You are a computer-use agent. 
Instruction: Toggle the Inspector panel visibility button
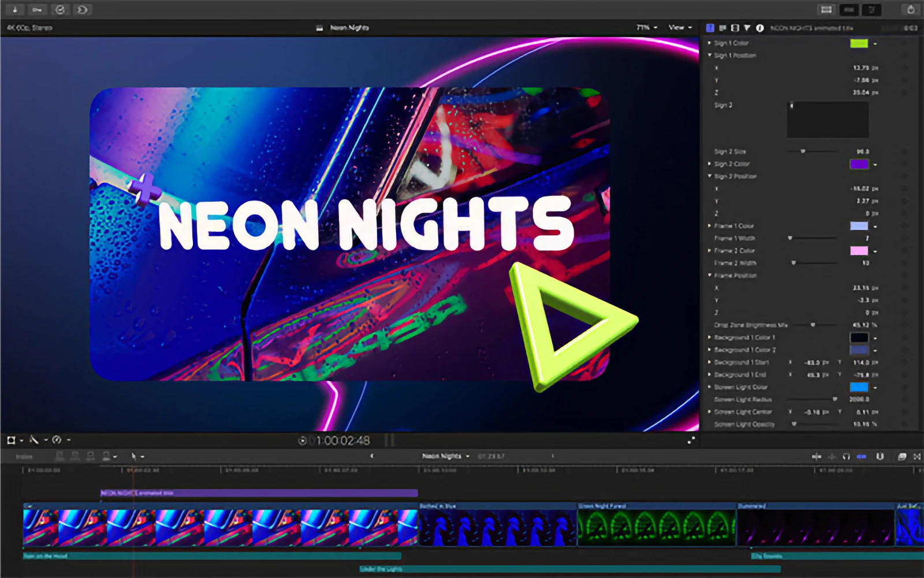[x=871, y=10]
